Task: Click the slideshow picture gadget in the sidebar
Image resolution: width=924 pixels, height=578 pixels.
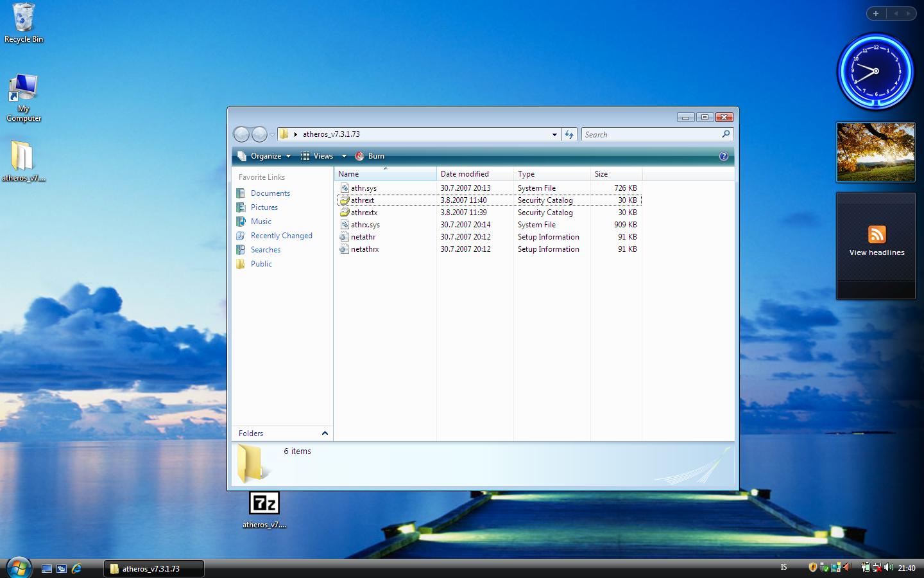Action: pyautogui.click(x=876, y=152)
